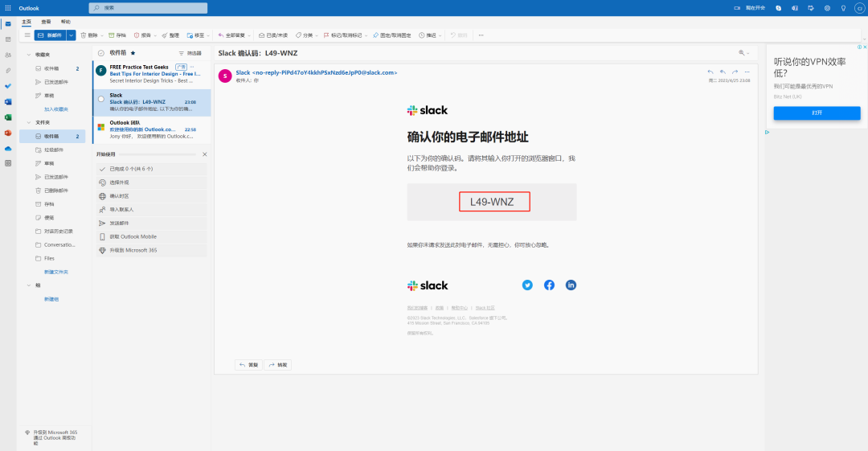Toggle the navigation pane hamburger button
The width and height of the screenshot is (868, 451).
coord(27,35)
